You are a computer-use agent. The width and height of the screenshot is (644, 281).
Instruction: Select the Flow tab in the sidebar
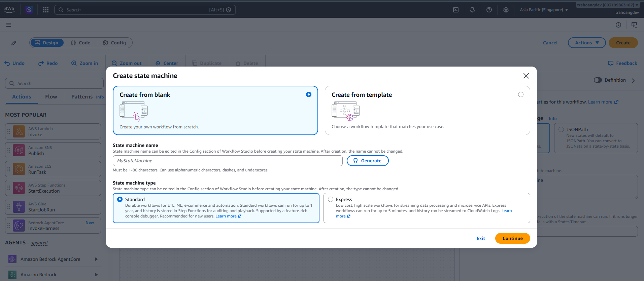coord(51,97)
